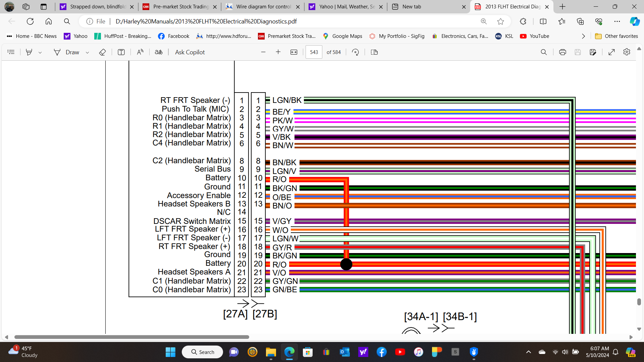This screenshot has height=362, width=644.
Task: Open PDF settings gear icon
Action: coord(627,52)
